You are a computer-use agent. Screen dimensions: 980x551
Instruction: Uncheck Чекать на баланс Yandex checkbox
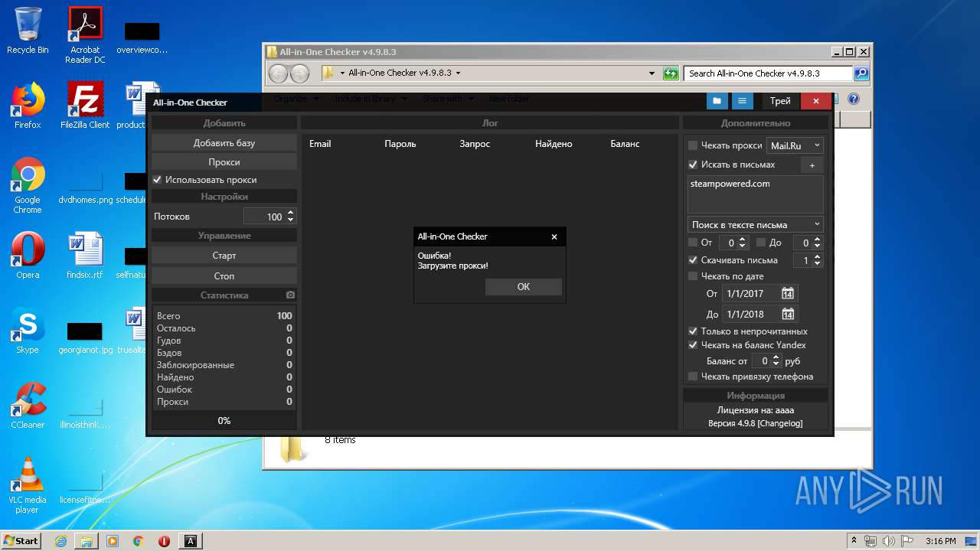693,345
